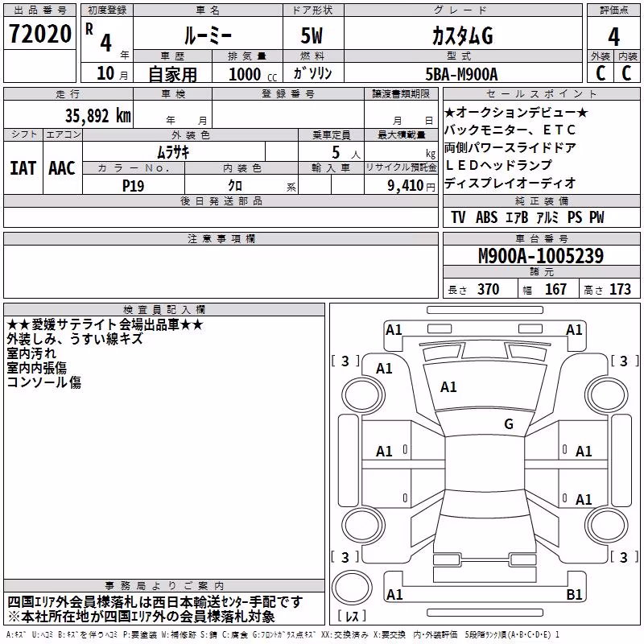Screen dimensions: 644x644
Task: Click the 室内内張傷 note
Action: pyautogui.click(x=36, y=368)
